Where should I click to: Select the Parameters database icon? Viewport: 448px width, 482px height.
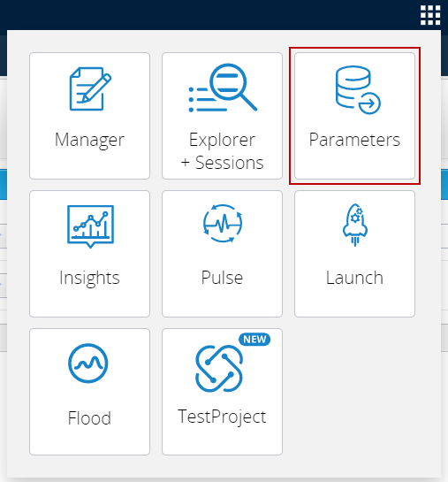click(x=358, y=89)
